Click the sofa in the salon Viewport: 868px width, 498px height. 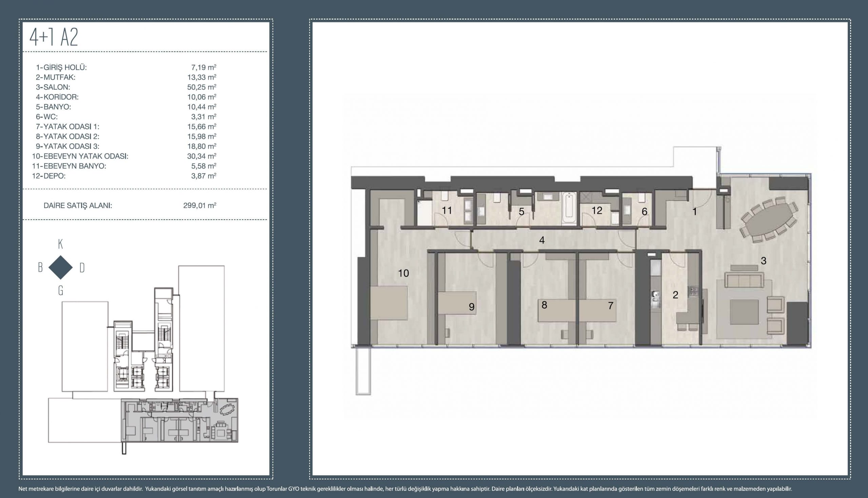744,280
